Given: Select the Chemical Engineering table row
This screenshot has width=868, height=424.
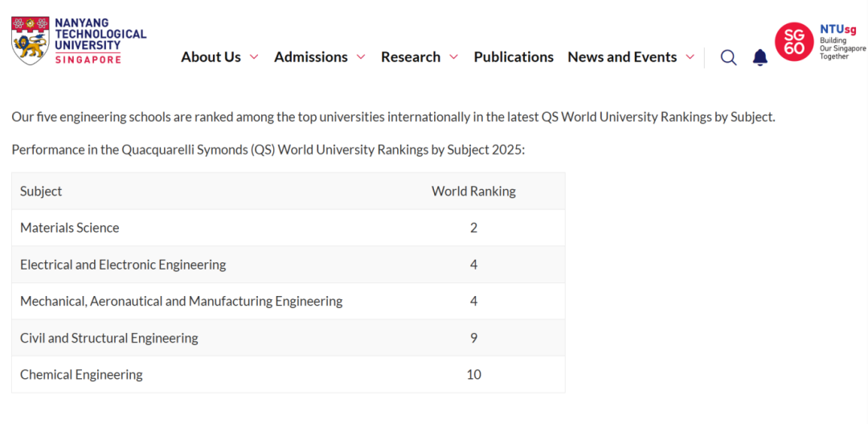Looking at the screenshot, I should tap(81, 374).
